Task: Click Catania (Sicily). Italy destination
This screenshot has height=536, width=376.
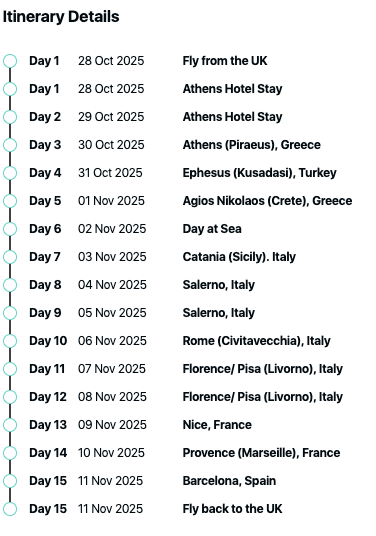Action: click(239, 257)
